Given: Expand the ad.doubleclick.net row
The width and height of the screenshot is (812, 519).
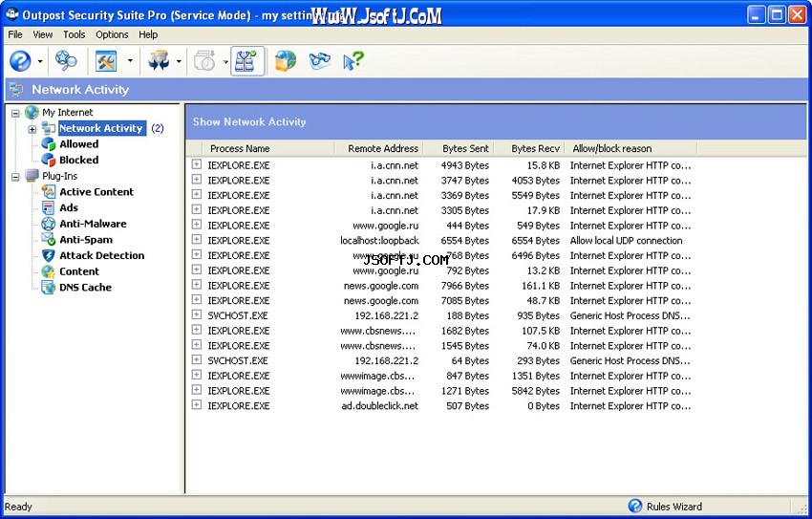Looking at the screenshot, I should coord(196,404).
